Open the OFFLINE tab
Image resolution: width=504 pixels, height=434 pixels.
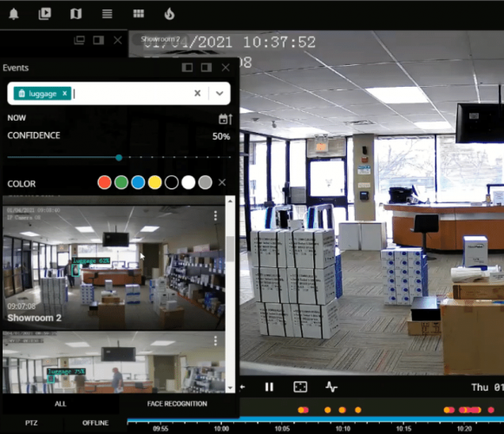click(x=95, y=423)
